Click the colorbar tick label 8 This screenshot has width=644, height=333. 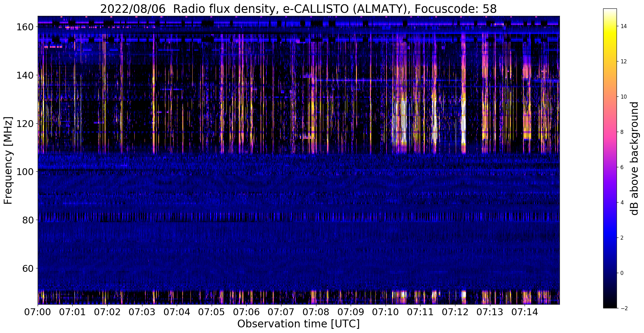click(622, 132)
